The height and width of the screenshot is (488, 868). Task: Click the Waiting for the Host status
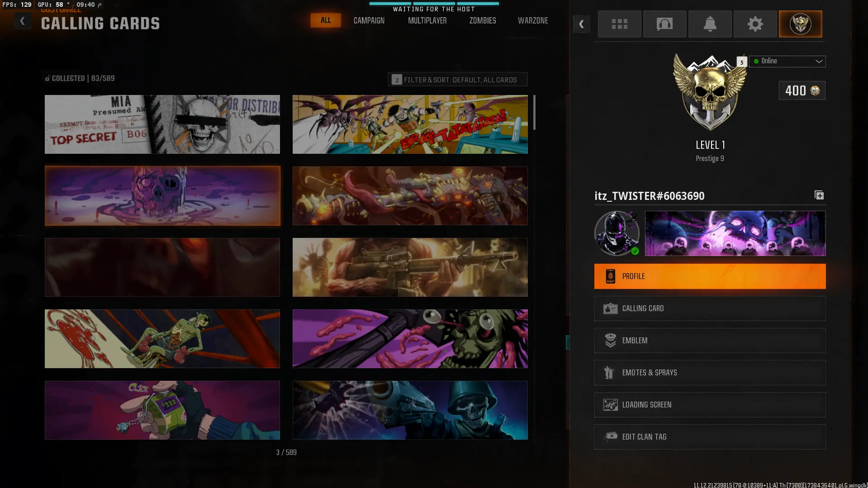[434, 9]
